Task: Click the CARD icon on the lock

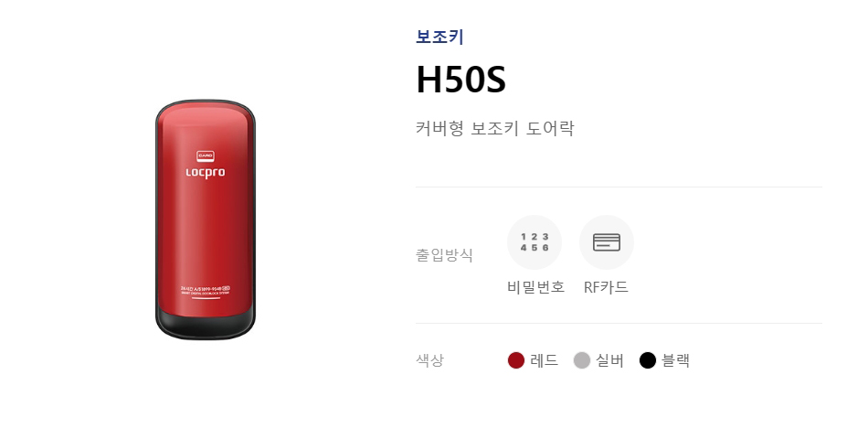Action: tap(206, 155)
